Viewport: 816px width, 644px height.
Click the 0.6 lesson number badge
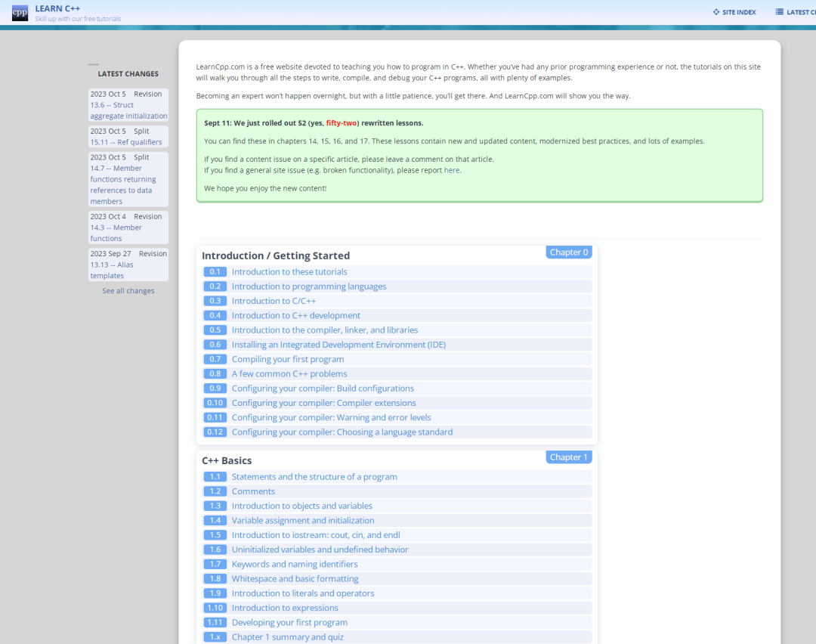pyautogui.click(x=215, y=345)
